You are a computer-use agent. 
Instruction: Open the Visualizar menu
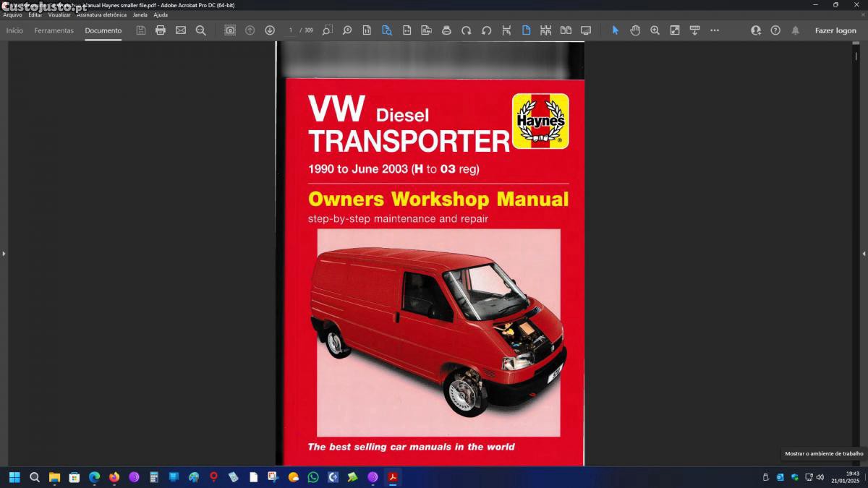click(59, 14)
